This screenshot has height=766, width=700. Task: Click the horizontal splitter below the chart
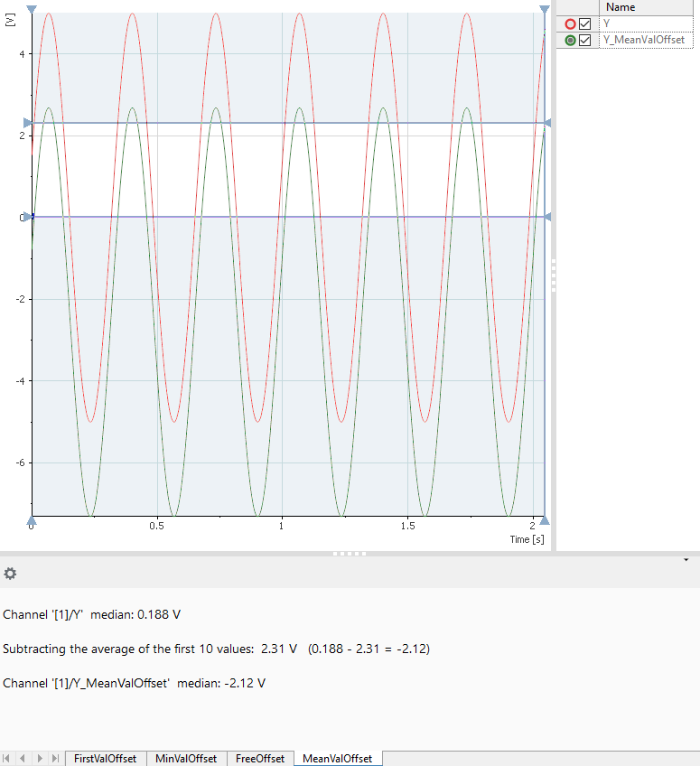coord(350,553)
